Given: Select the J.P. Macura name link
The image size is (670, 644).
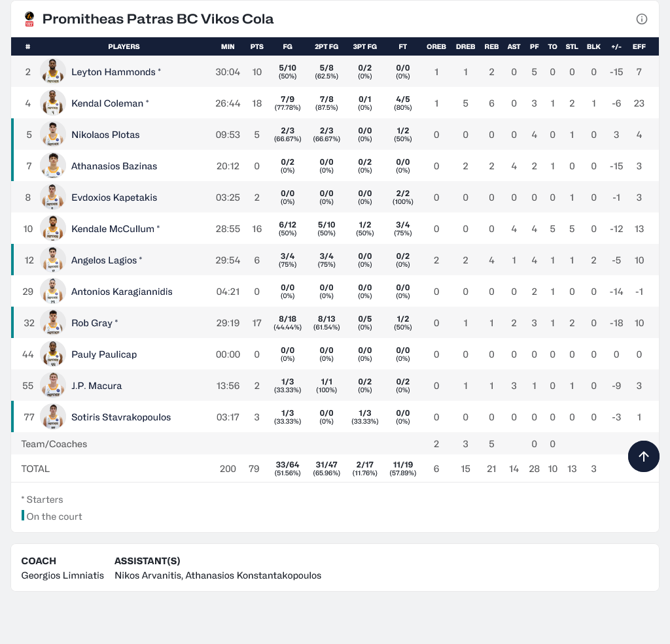Looking at the screenshot, I should (x=96, y=386).
